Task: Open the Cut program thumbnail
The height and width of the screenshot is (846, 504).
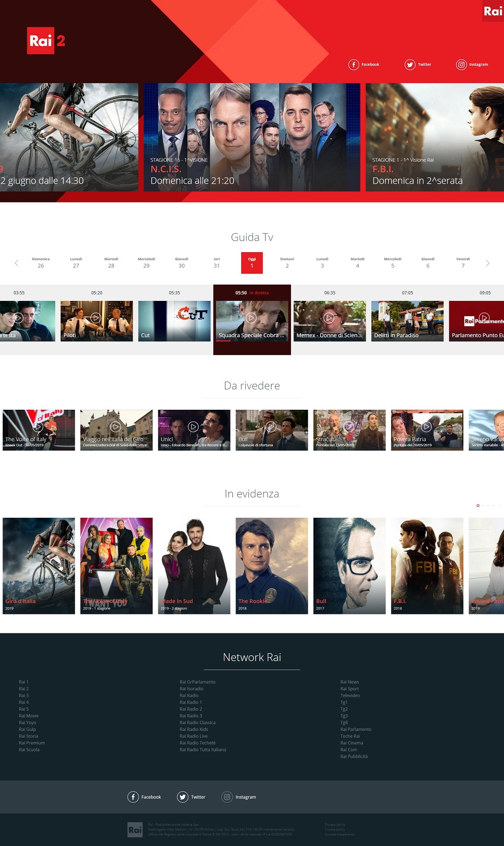Action: (x=174, y=321)
